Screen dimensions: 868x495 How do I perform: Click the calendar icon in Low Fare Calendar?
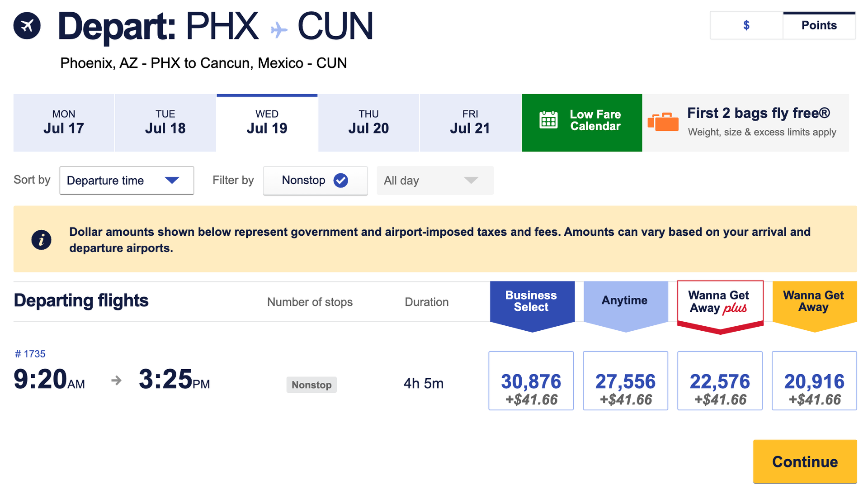click(548, 120)
